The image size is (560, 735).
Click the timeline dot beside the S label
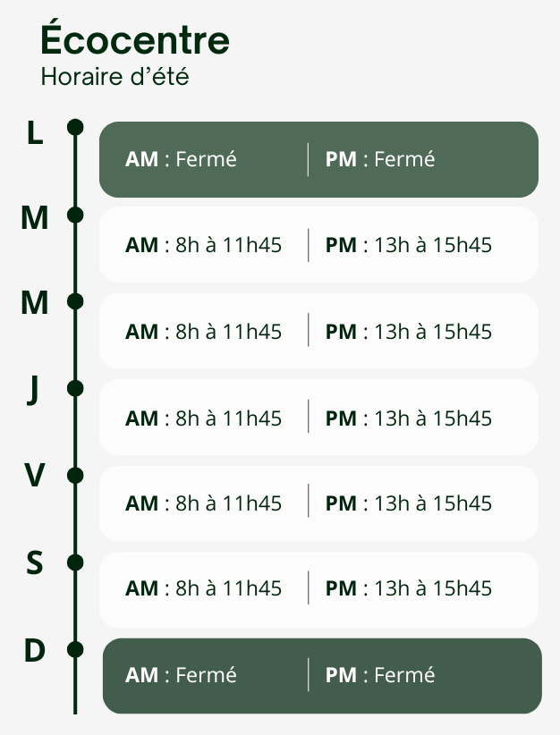click(x=75, y=562)
